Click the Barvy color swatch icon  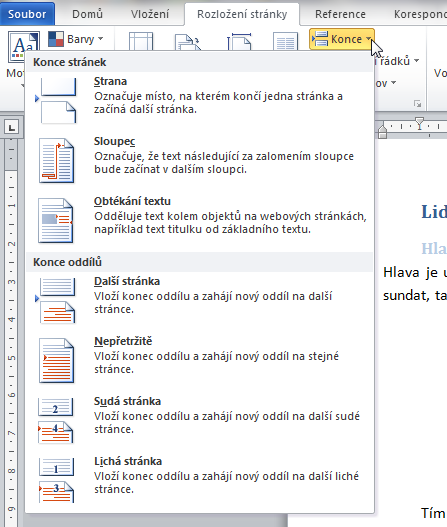[56, 39]
